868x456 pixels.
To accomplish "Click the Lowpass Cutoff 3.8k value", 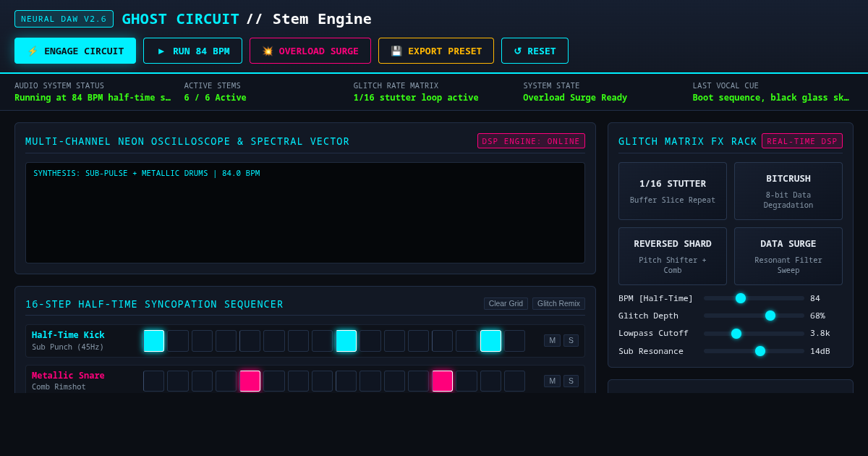I will (820, 334).
